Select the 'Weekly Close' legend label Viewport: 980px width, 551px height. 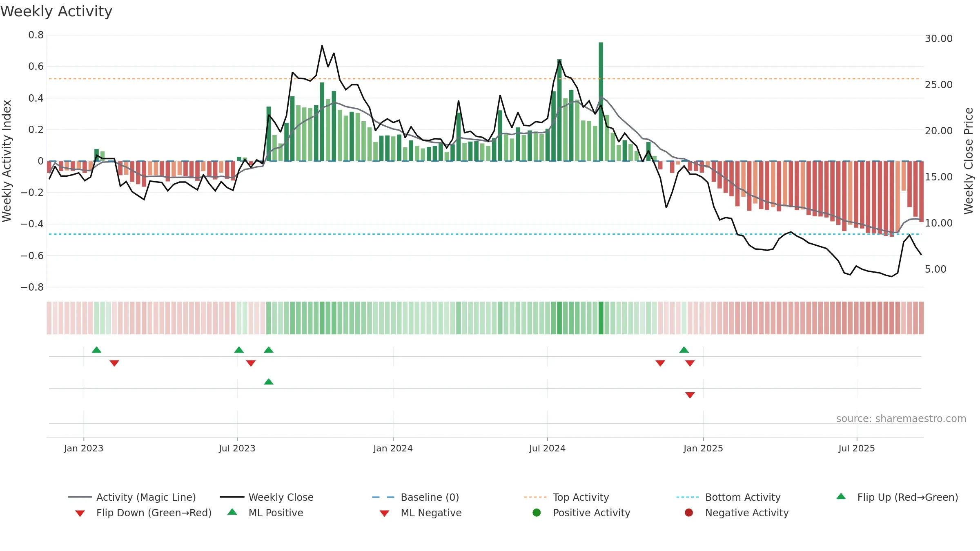tap(281, 497)
